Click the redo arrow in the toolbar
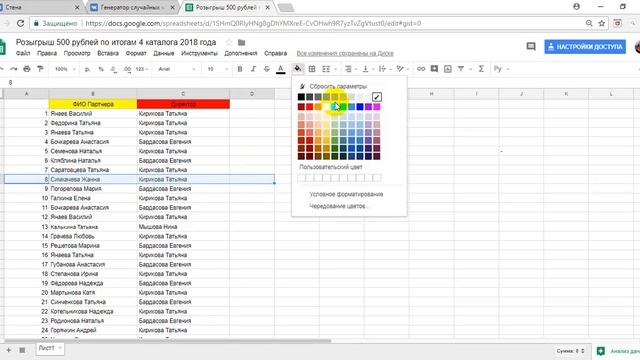Image resolution: width=640 pixels, height=360 pixels. coord(14,69)
